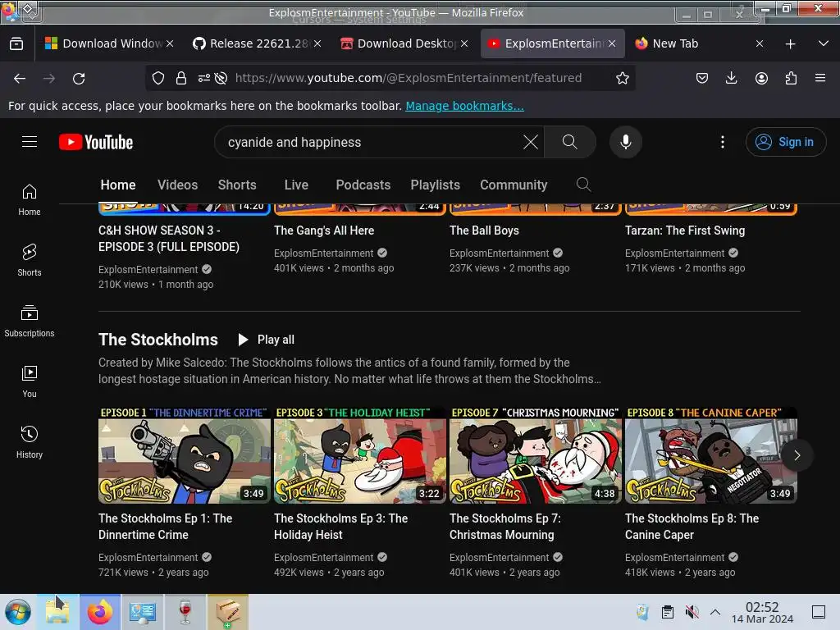
Task: Open the Firefox downloads panel
Action: pyautogui.click(x=731, y=78)
